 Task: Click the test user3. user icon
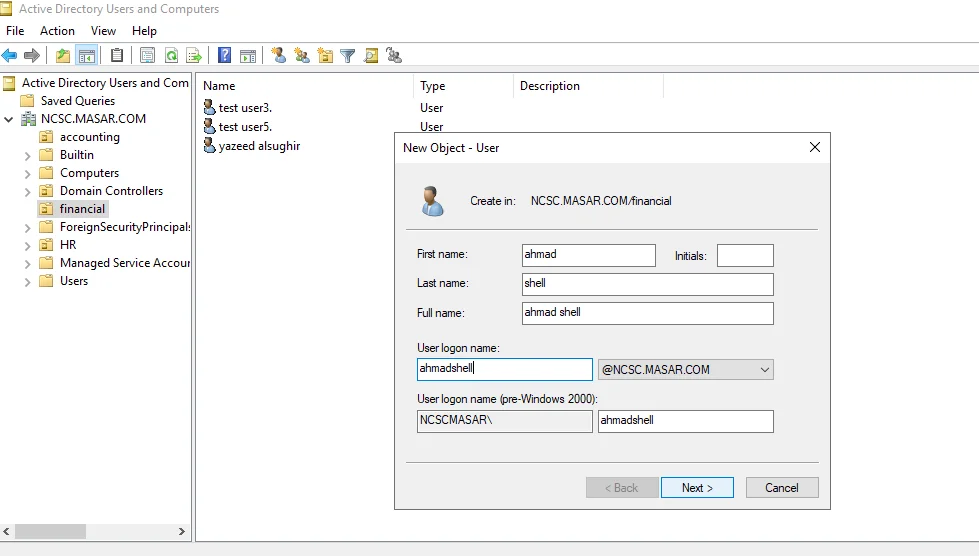coord(210,107)
